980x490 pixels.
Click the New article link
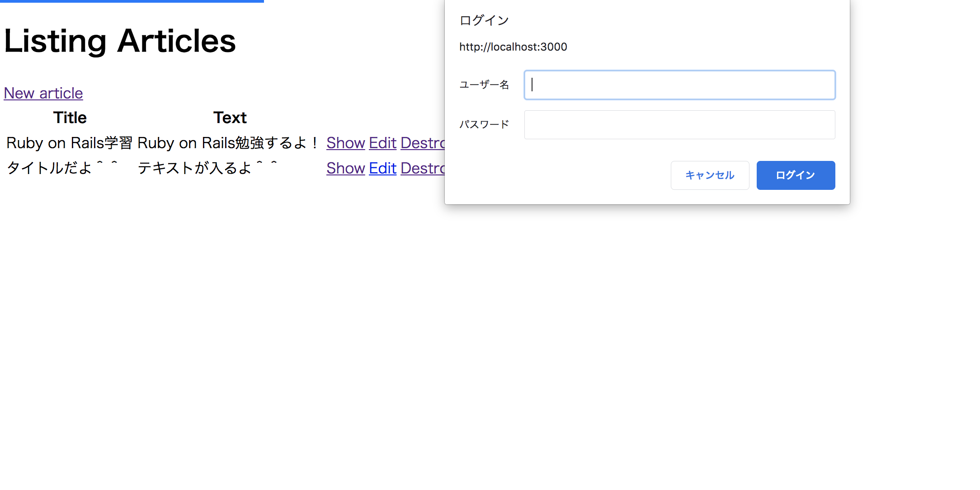point(43,93)
